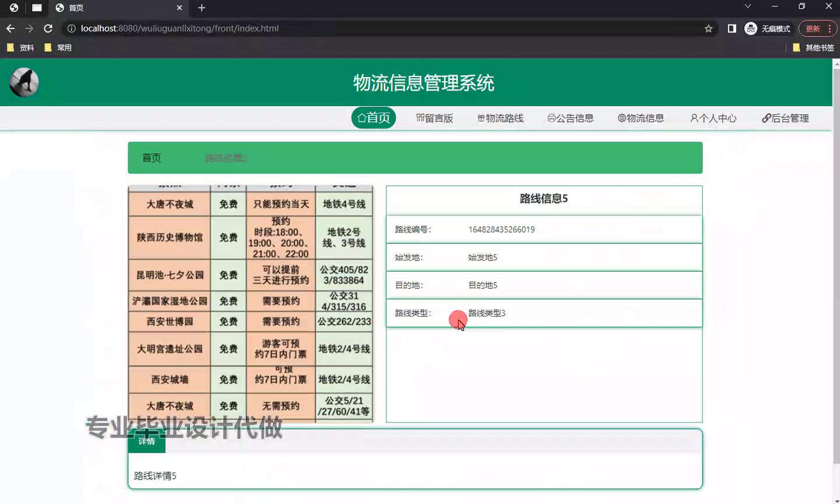Open the incognito 无痕模式 indicator
Screen dimensions: 840x504
[x=768, y=29]
